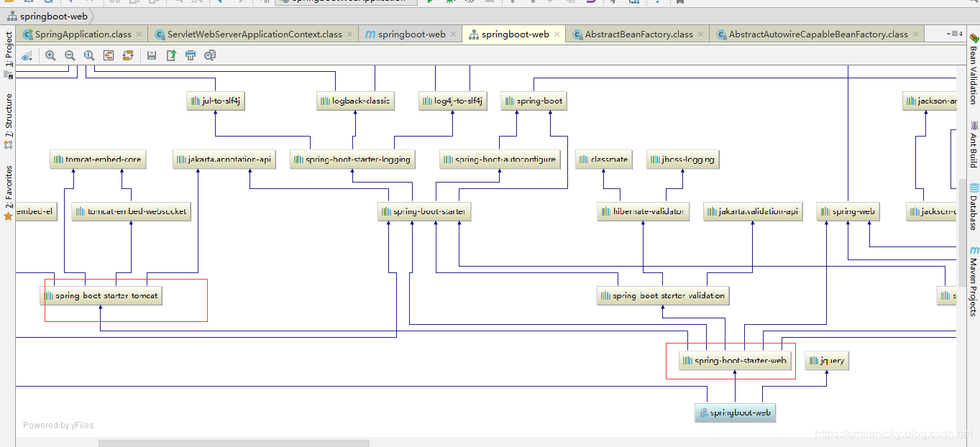Close the springboot-web diagram tab
Screen dimensions: 980x447
[557, 34]
